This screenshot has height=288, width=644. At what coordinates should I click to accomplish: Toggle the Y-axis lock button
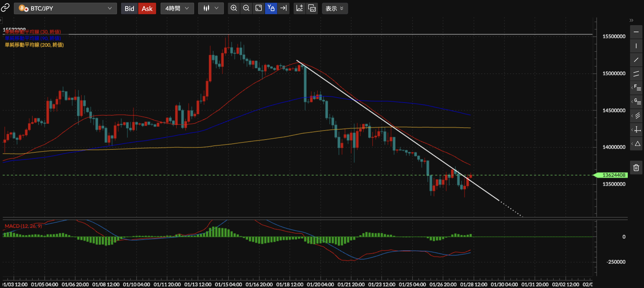271,8
